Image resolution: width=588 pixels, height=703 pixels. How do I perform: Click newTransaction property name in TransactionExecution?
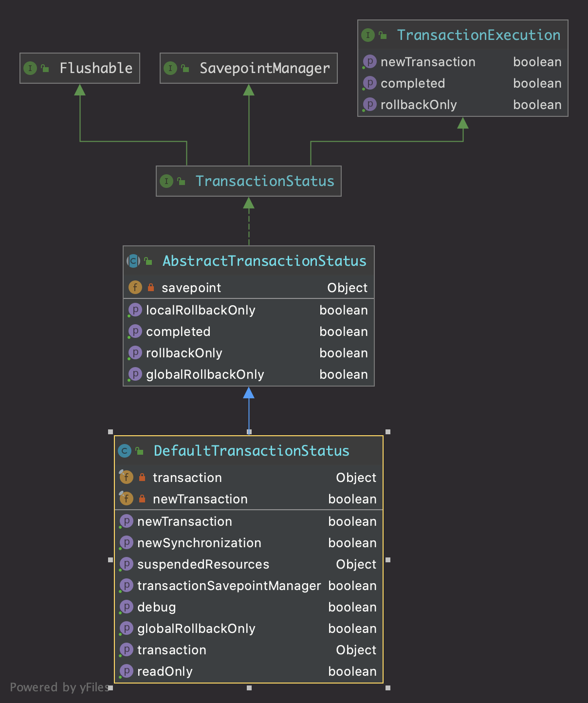428,62
